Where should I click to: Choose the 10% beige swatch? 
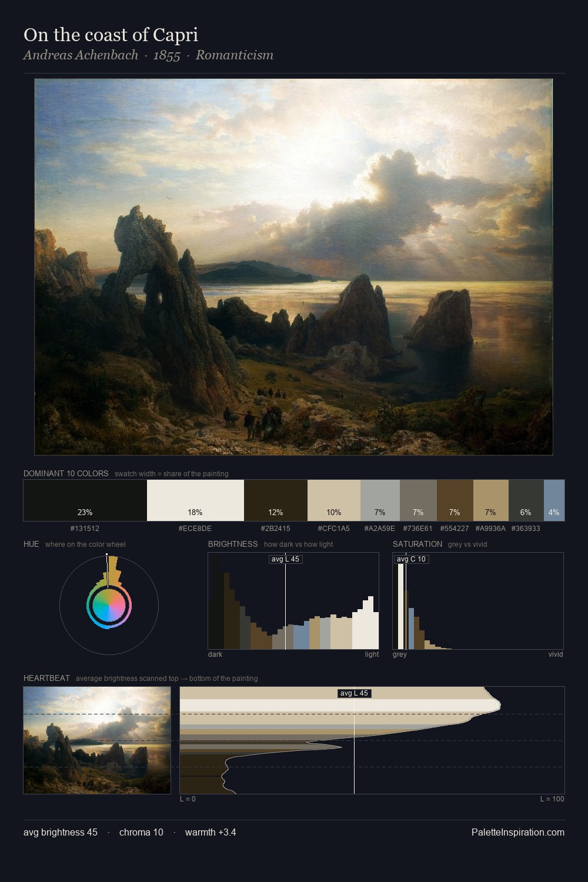coord(333,500)
